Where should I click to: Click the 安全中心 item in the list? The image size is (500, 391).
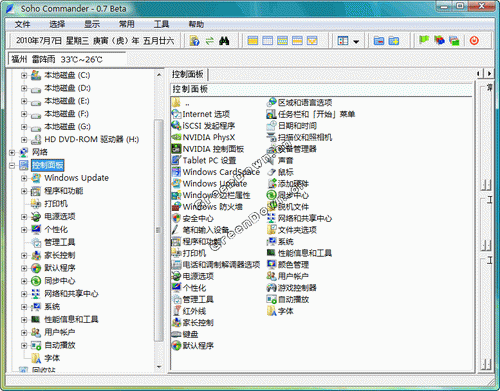(x=193, y=219)
